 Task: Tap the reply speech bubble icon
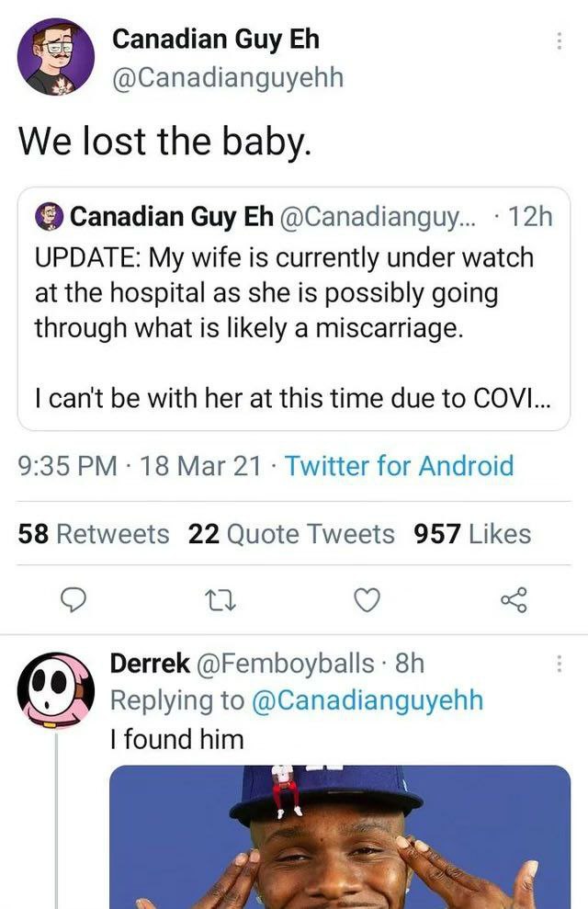click(x=73, y=600)
